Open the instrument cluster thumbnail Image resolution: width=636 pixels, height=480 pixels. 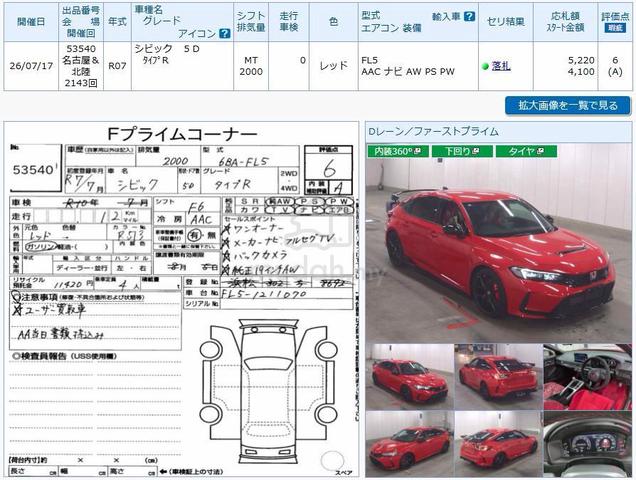click(587, 444)
